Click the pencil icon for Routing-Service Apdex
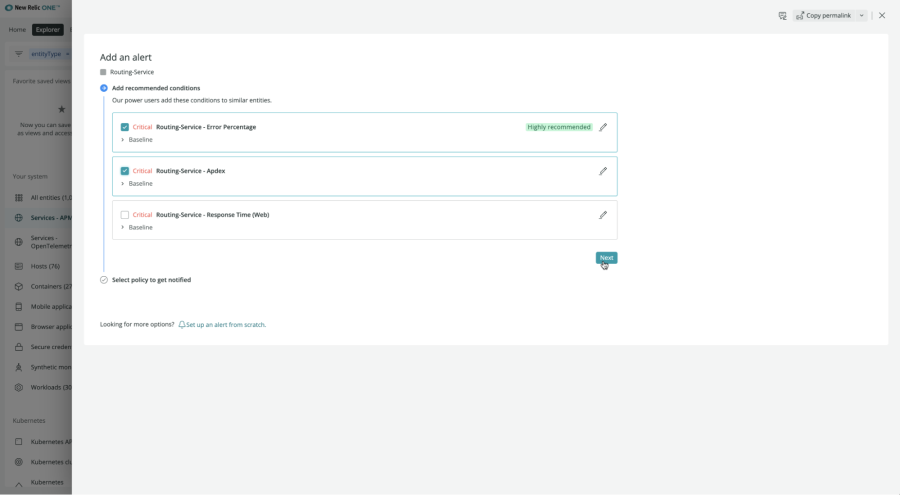 [603, 171]
